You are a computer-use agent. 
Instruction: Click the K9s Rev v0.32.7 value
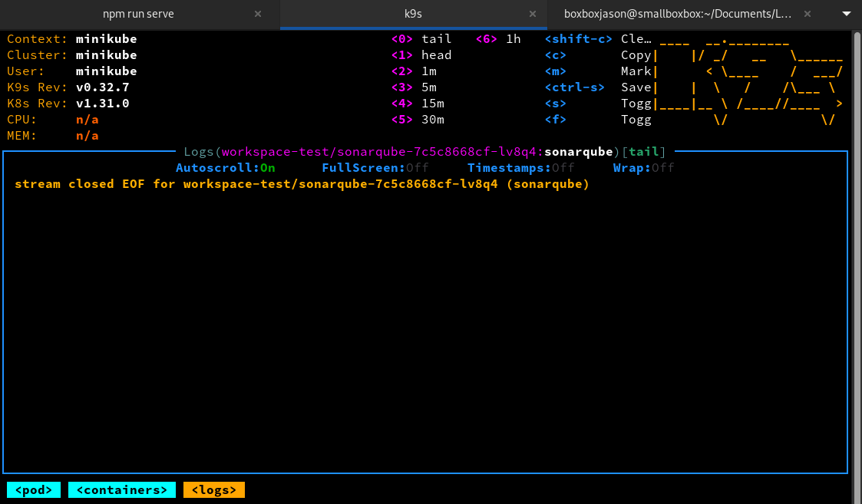coord(102,87)
